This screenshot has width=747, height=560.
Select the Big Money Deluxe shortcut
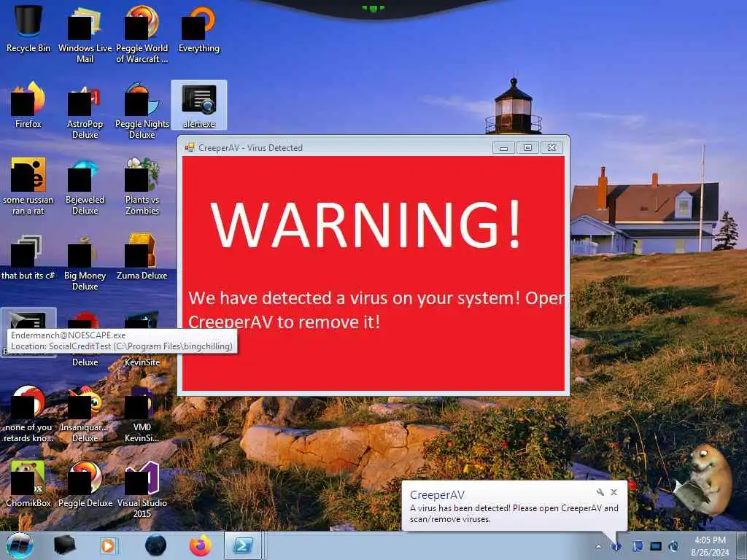[x=85, y=262]
